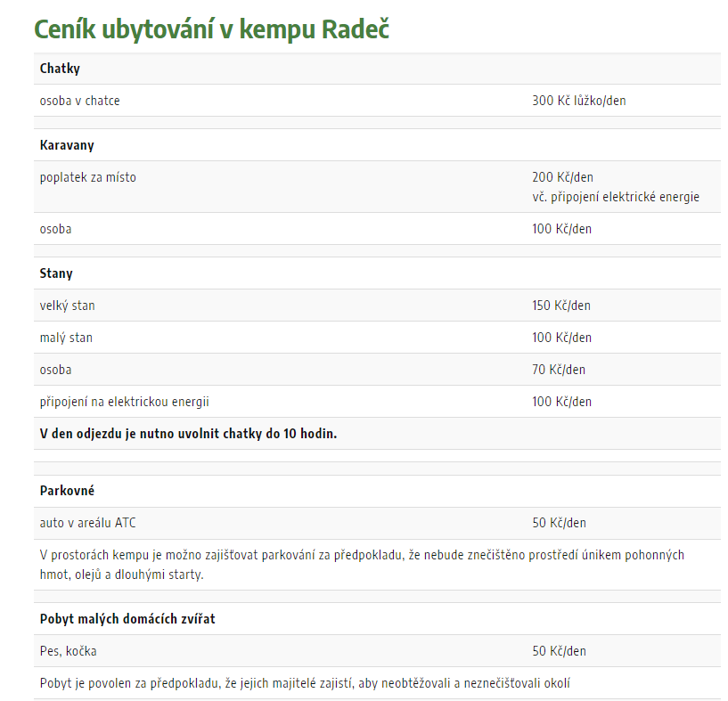
Task: Click the 150 Kč/den price
Action: point(560,306)
